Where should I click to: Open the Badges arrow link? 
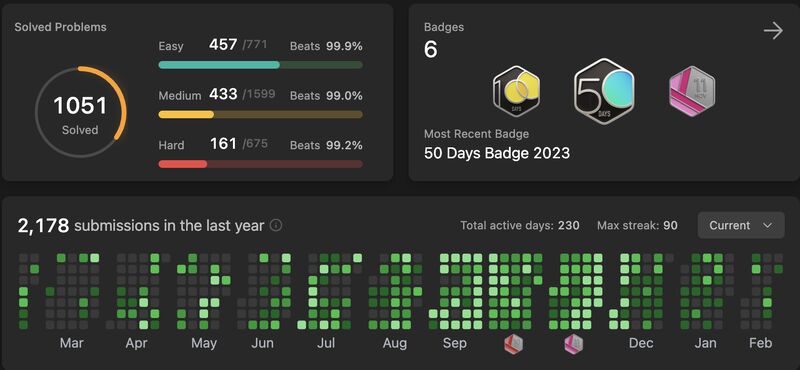[773, 31]
